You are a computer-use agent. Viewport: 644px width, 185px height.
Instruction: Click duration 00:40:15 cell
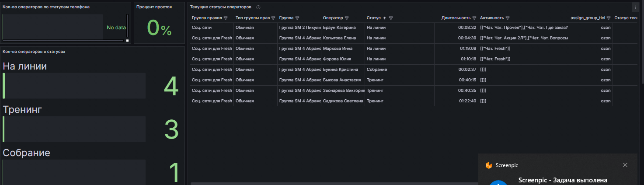point(456,80)
